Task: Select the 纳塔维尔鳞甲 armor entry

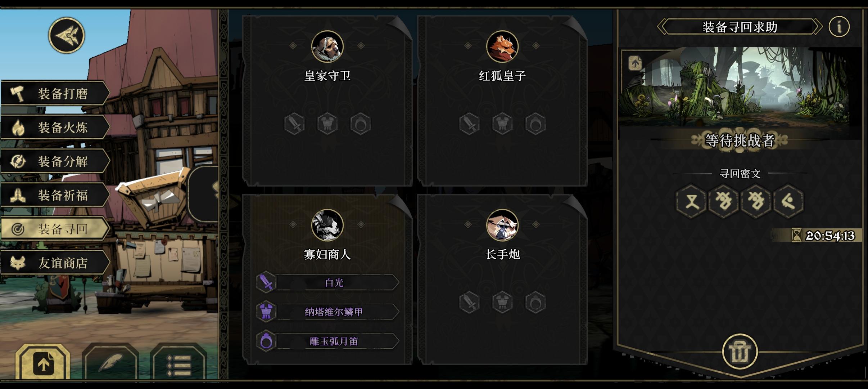Action: pos(327,312)
